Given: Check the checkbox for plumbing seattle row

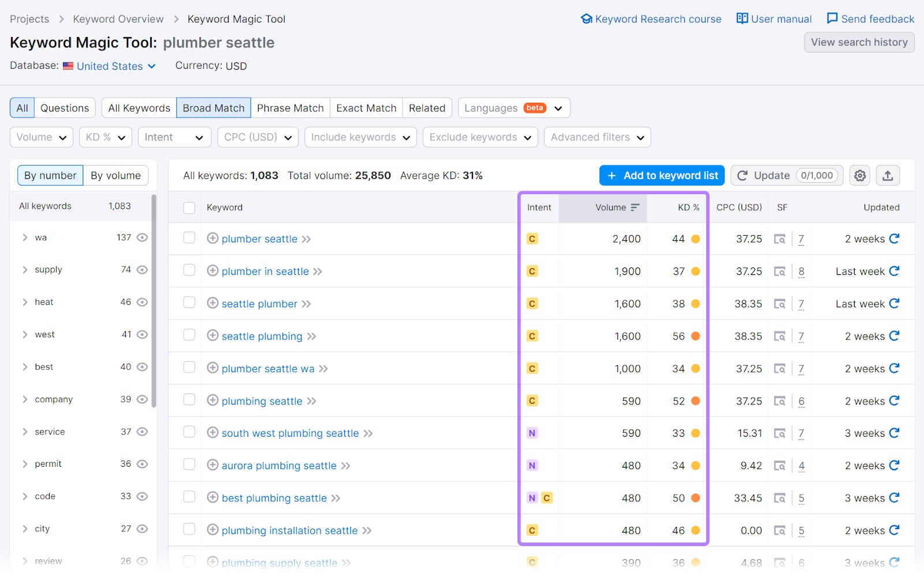Looking at the screenshot, I should [189, 400].
